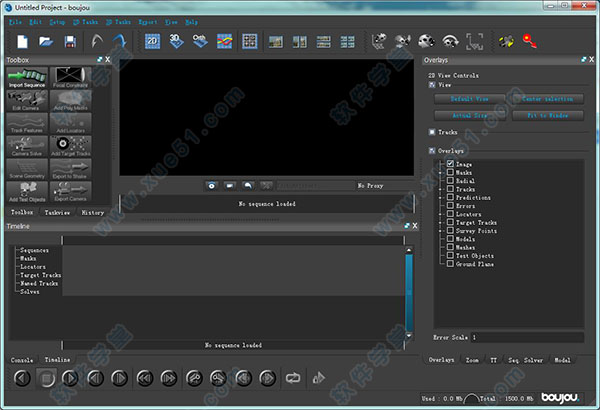
Task: Select the Focal Constraint tool
Action: tap(70, 78)
